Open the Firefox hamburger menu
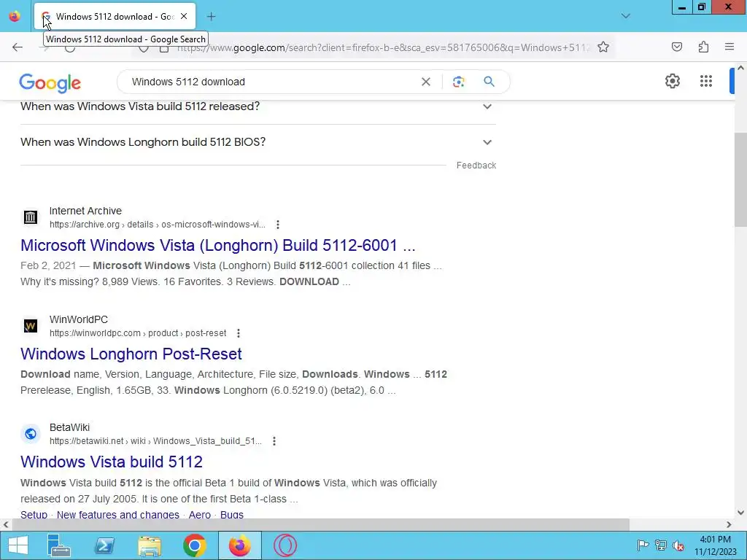The width and height of the screenshot is (747, 560). pyautogui.click(x=729, y=47)
